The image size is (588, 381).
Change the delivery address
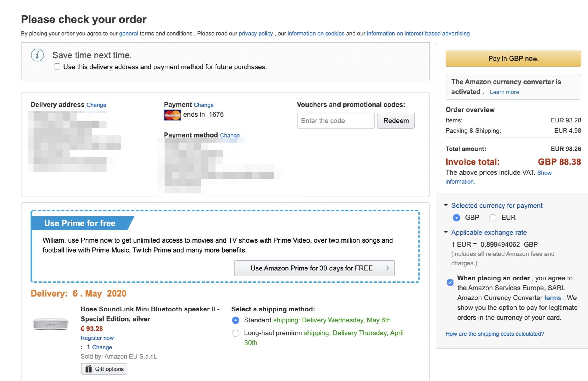tap(96, 105)
